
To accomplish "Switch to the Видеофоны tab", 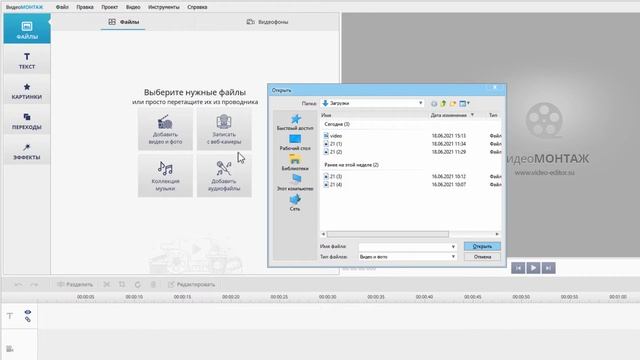I will tap(267, 22).
